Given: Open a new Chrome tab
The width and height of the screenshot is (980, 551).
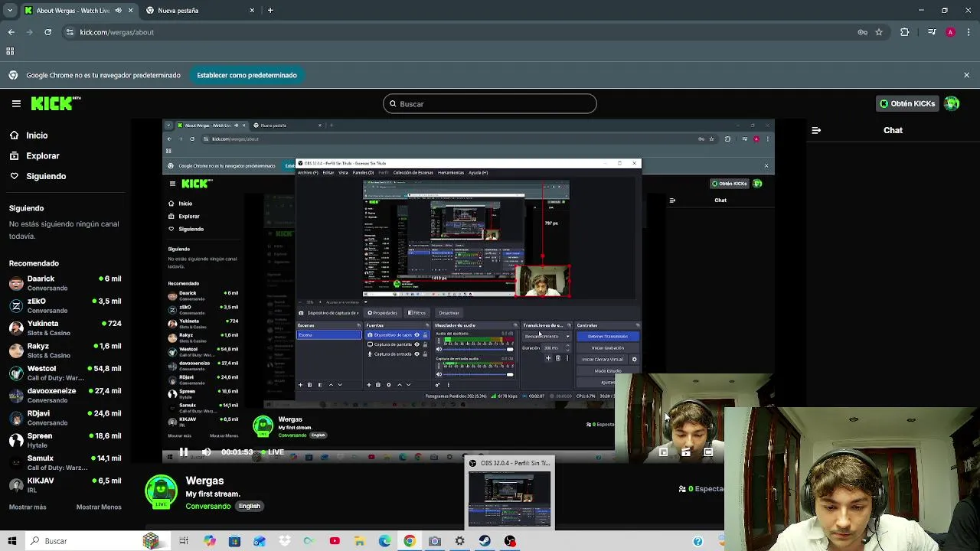Looking at the screenshot, I should [270, 11].
